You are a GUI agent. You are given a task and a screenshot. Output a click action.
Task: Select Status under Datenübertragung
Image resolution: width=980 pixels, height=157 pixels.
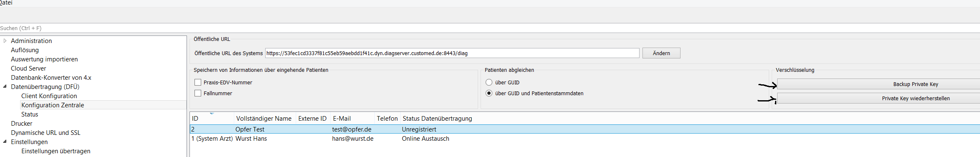30,114
